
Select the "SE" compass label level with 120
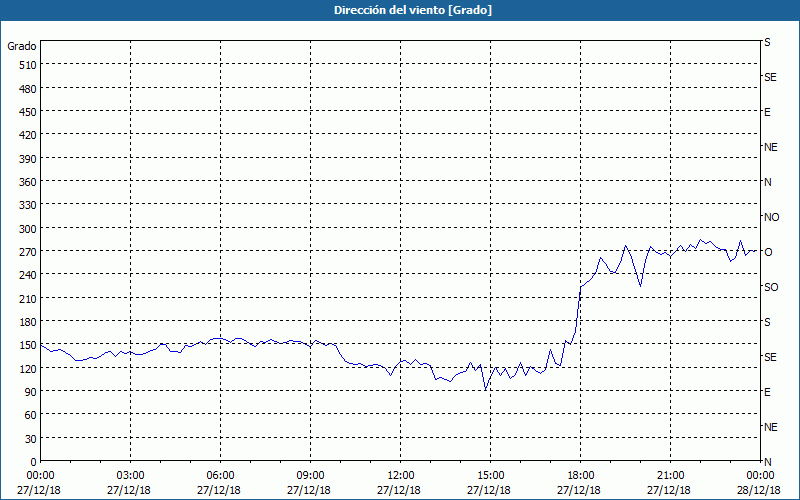pyautogui.click(x=770, y=357)
